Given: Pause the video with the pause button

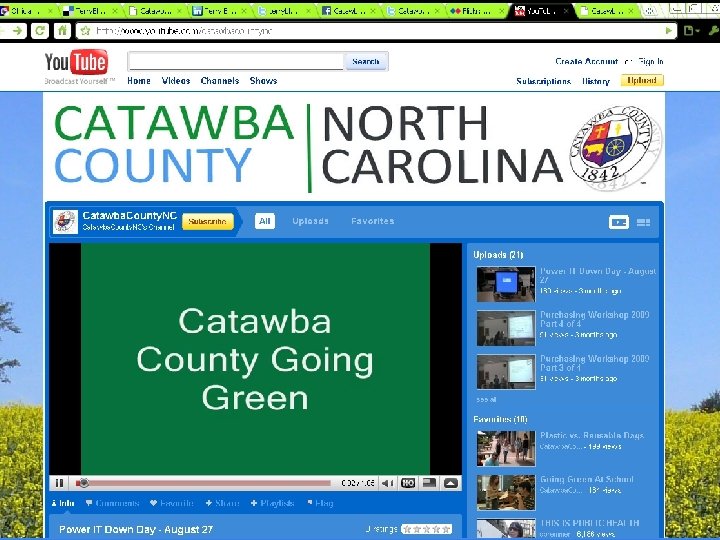Looking at the screenshot, I should (59, 483).
